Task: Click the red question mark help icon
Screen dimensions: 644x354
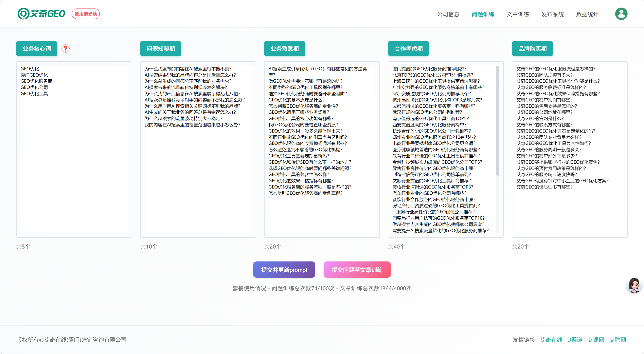Action: [66, 48]
